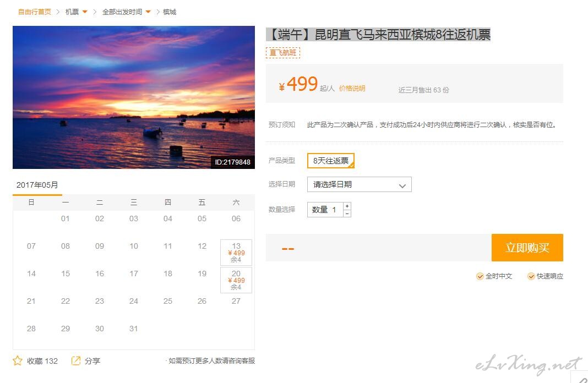Screen dimensions: 588x383
Task: Increase quantity with the plus stepper
Action: click(x=347, y=206)
